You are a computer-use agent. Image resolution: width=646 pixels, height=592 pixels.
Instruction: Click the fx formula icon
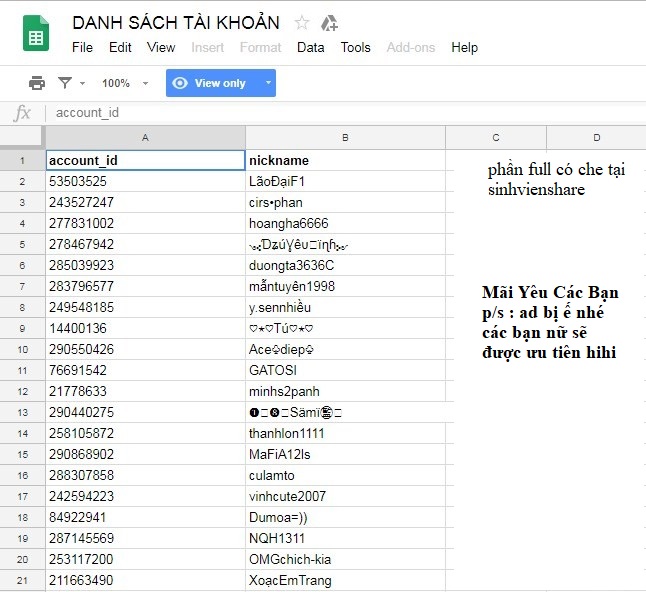(x=22, y=112)
